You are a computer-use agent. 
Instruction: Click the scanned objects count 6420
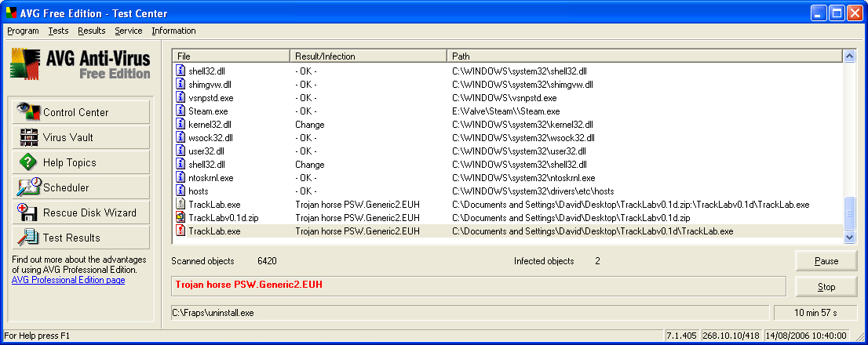(268, 261)
